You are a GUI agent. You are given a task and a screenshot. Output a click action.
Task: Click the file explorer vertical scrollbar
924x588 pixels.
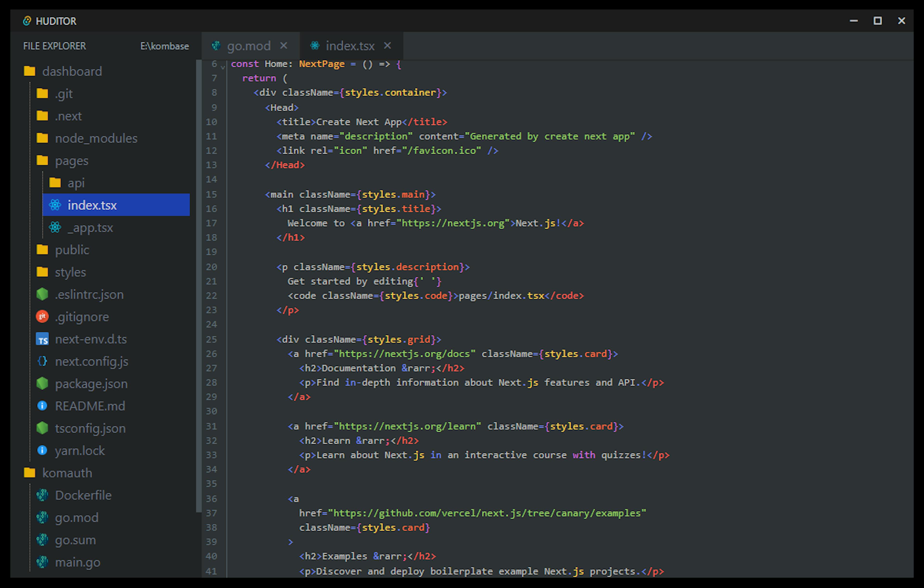click(198, 286)
